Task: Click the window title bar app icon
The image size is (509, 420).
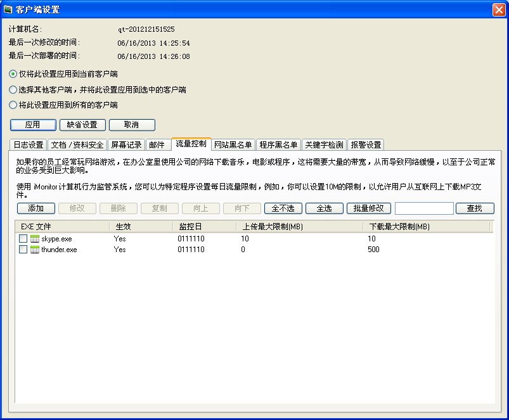Action: (x=8, y=10)
